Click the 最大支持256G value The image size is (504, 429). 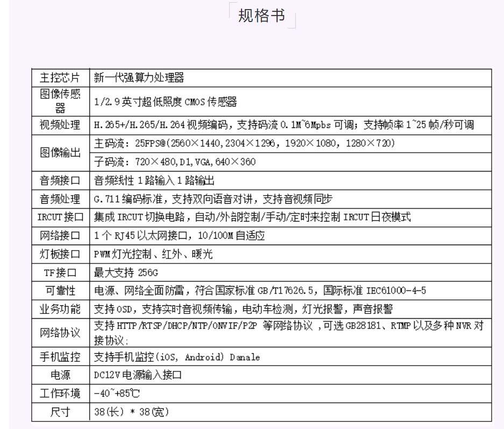click(126, 273)
